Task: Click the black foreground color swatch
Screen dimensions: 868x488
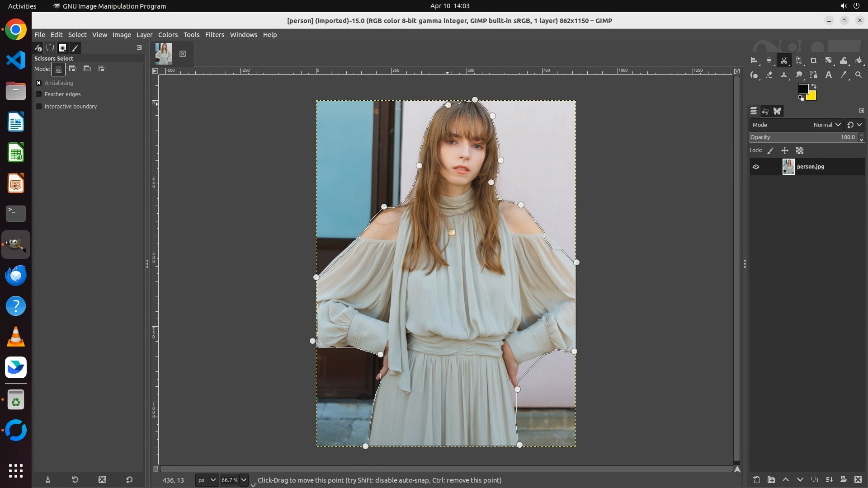Action: [803, 89]
